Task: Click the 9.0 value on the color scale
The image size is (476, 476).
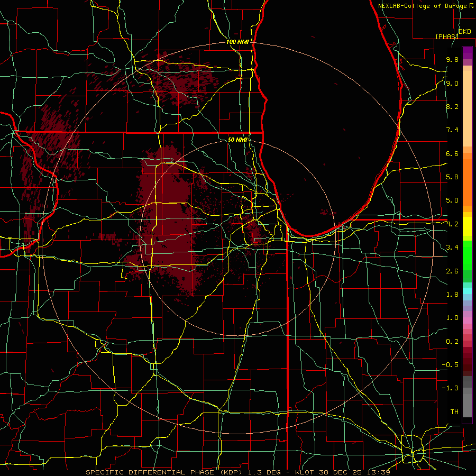Action: (452, 83)
